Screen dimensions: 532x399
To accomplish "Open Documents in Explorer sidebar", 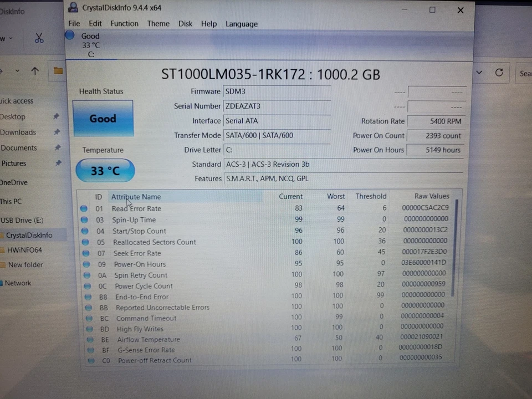I will tap(19, 148).
